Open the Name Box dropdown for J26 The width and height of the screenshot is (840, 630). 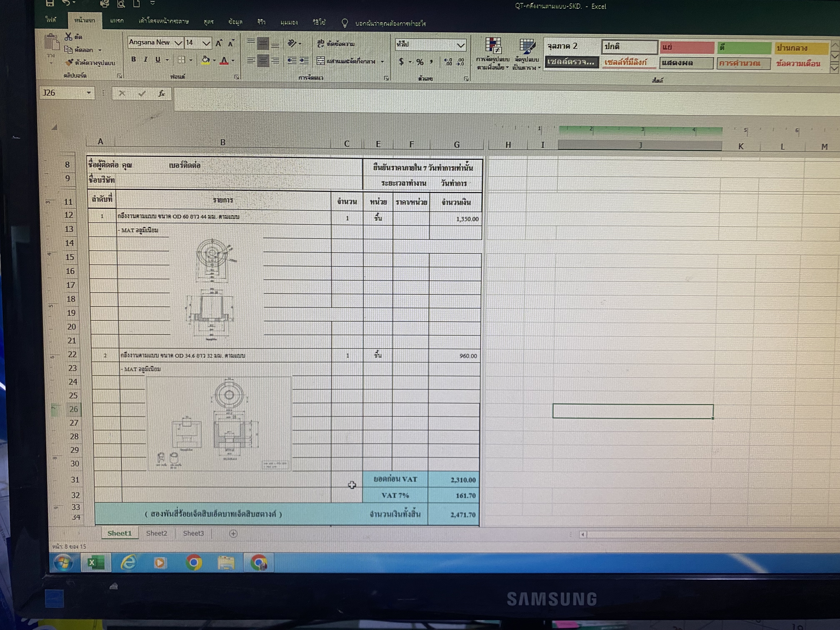(89, 93)
